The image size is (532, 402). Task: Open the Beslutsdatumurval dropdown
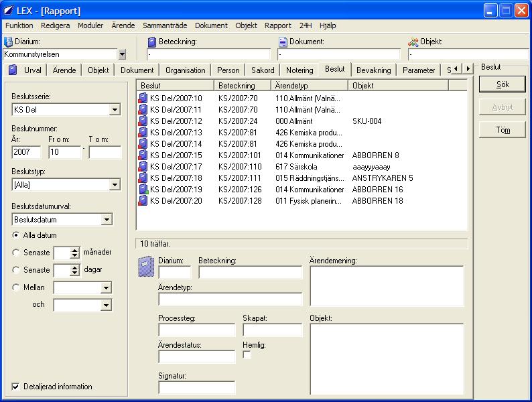point(107,220)
